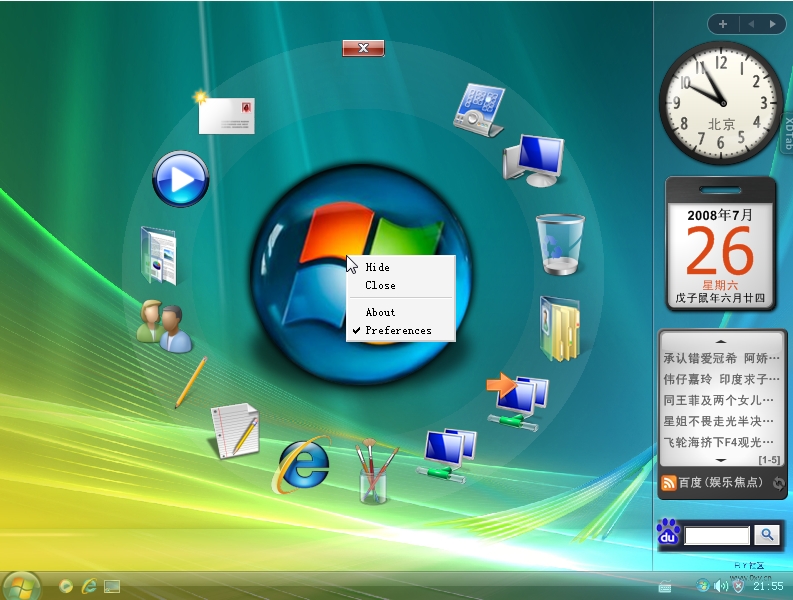
Task: Open the Start menu orb
Action: pos(20,586)
